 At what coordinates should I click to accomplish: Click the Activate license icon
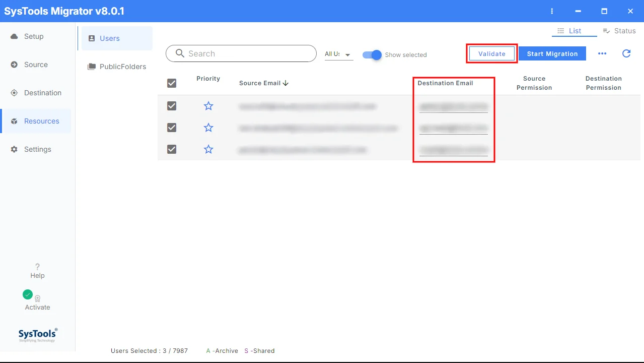coord(37,298)
